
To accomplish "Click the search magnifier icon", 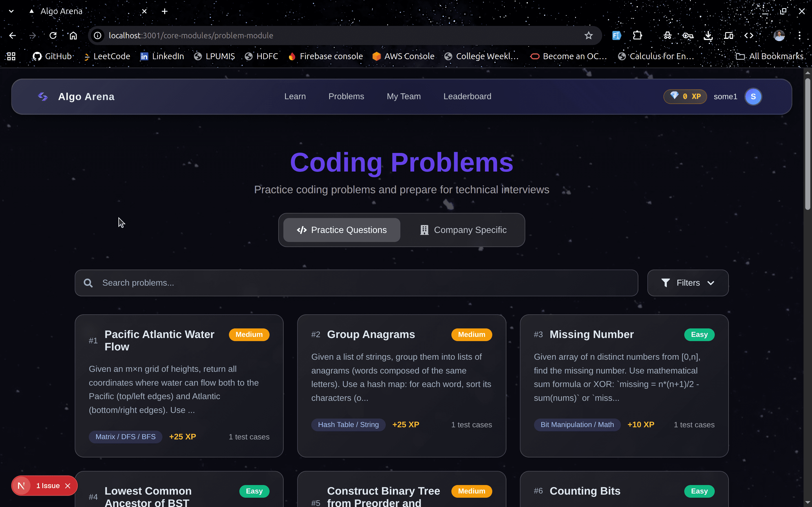I will coord(88,283).
